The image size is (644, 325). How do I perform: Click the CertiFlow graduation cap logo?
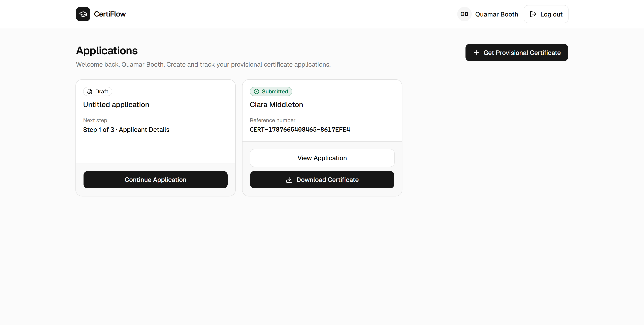(x=83, y=14)
